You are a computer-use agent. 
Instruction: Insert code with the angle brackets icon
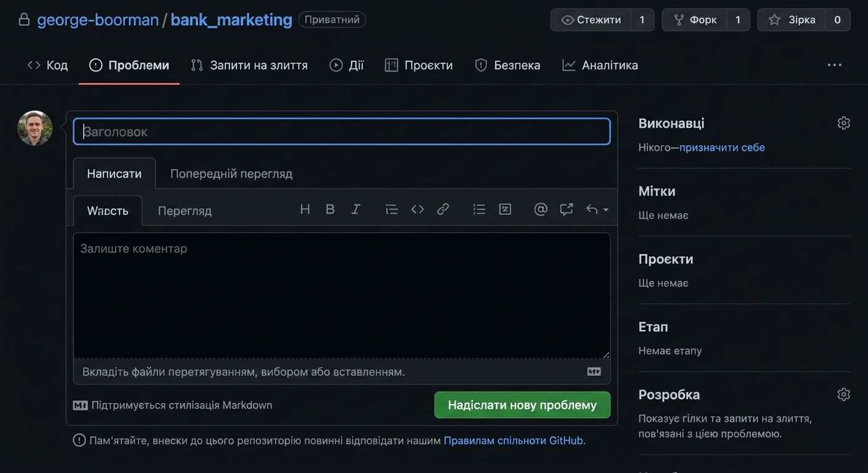point(417,209)
